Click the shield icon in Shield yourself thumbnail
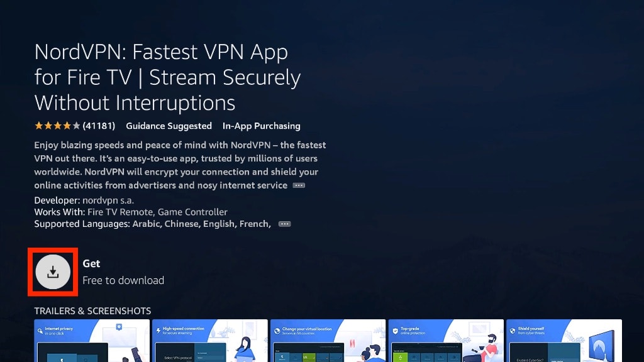The image size is (644, 362). click(513, 331)
